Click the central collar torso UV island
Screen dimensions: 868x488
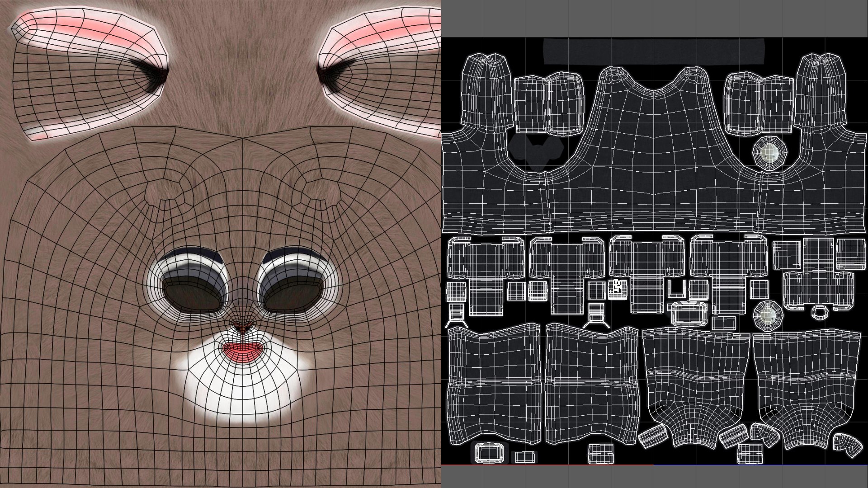click(653, 149)
